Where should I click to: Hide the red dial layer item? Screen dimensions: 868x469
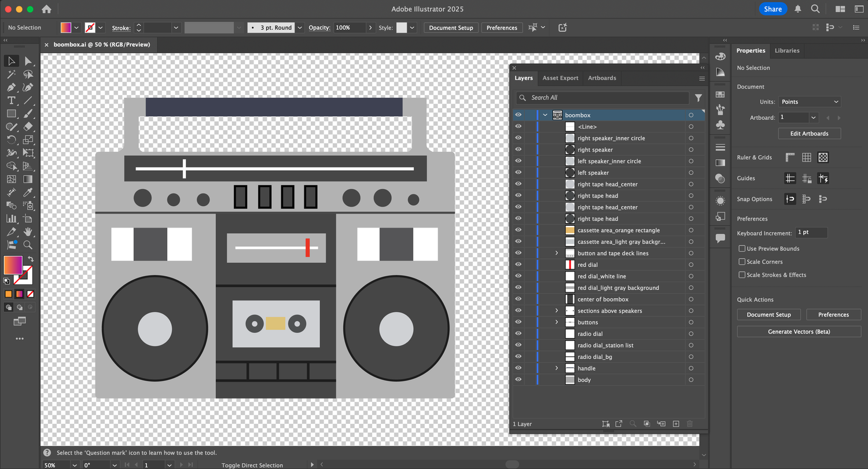tap(518, 265)
